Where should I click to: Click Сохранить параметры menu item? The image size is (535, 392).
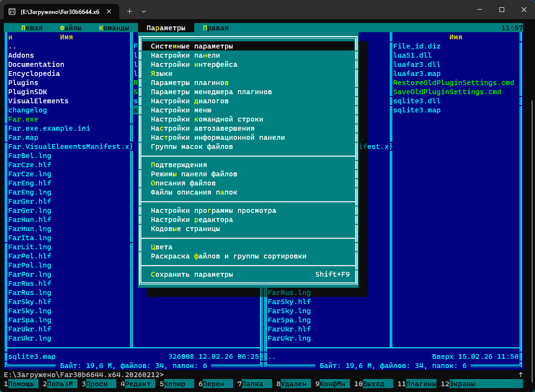click(192, 274)
